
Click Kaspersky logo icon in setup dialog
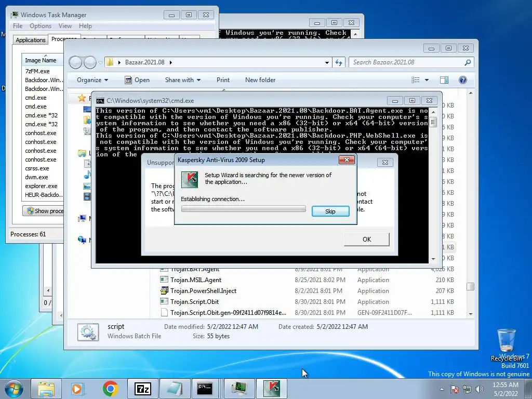coord(189,179)
